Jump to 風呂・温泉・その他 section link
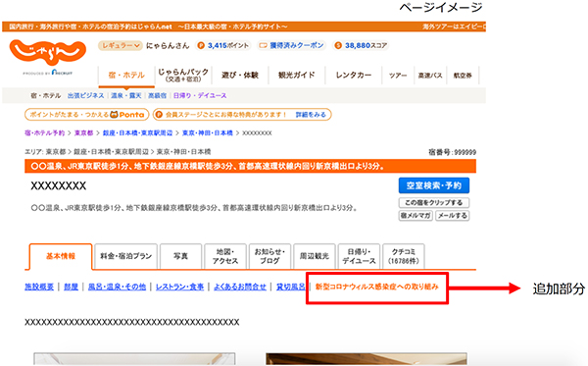The width and height of the screenshot is (588, 366). coord(117,288)
